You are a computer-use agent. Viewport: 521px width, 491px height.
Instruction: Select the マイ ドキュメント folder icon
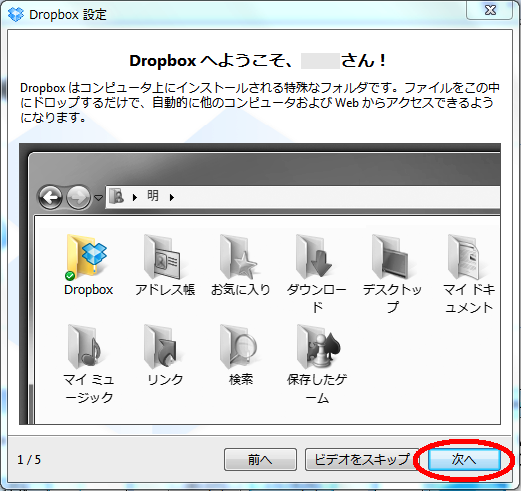465,257
